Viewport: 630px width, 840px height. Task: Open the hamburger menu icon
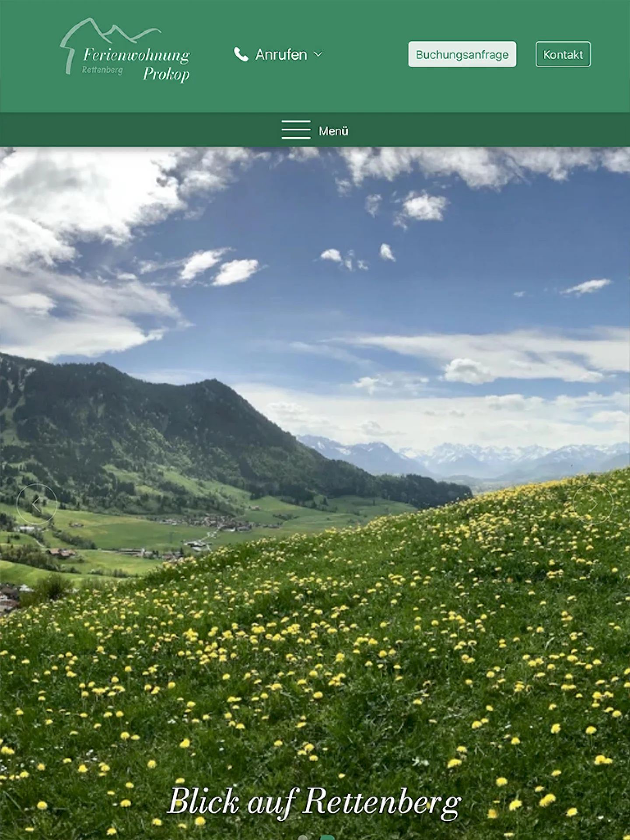(296, 130)
